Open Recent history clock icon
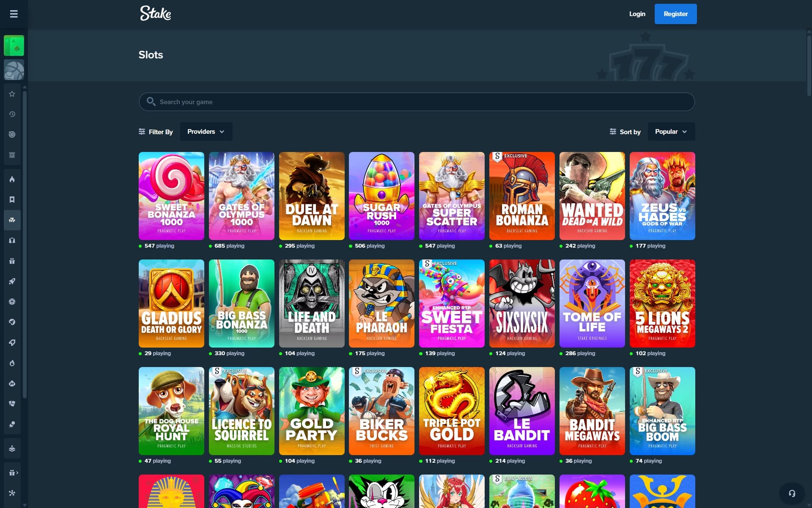 tap(12, 114)
